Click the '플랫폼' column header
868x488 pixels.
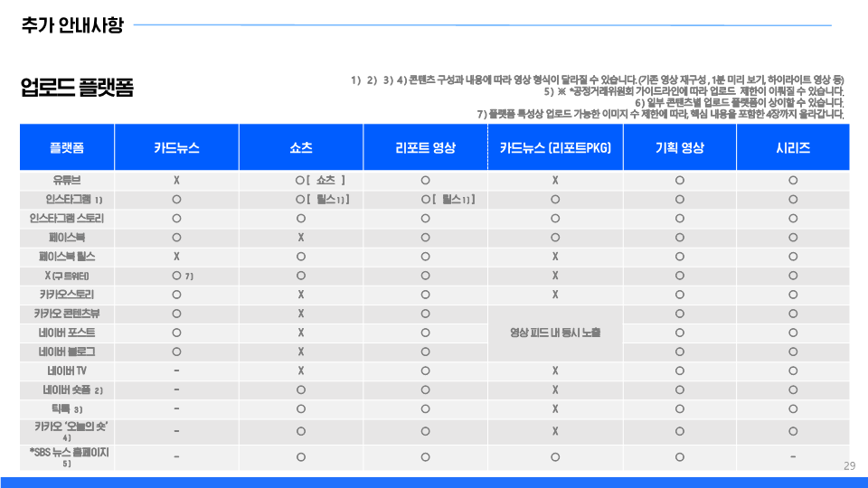67,147
